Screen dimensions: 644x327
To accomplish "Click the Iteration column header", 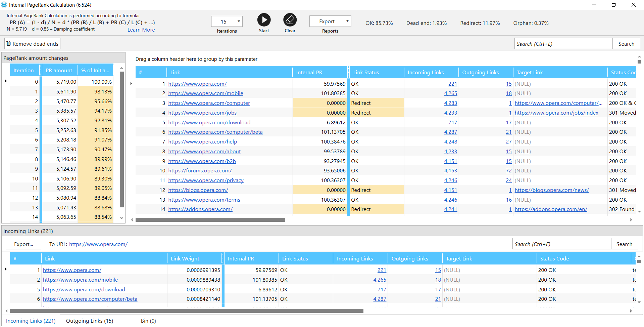I will tap(25, 70).
